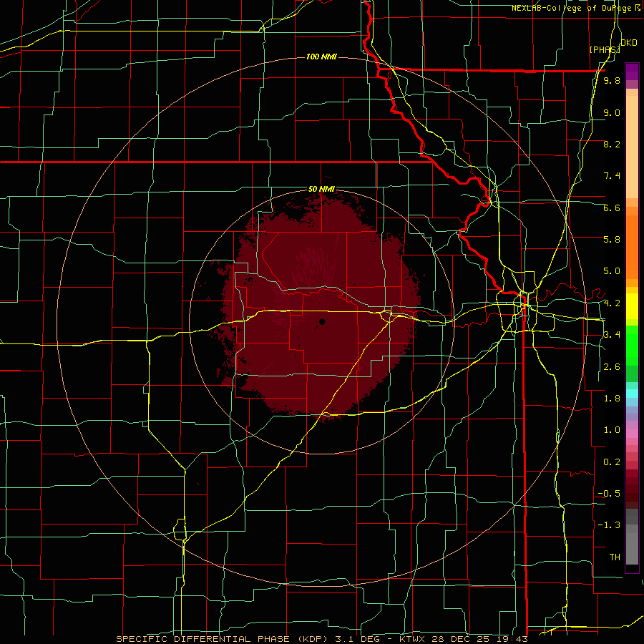This screenshot has width=644, height=644.
Task: Click the 4.2 value on the color scale
Action: [x=612, y=303]
